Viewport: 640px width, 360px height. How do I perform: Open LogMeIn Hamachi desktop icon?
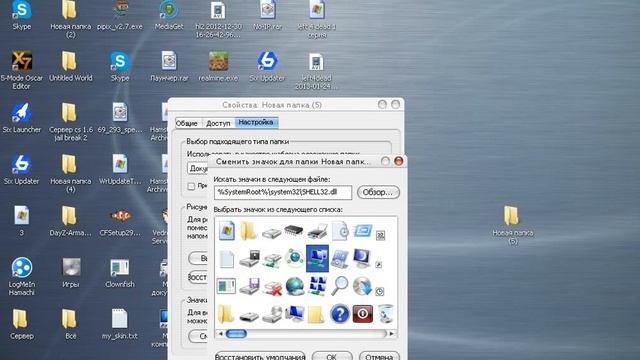pos(22,276)
